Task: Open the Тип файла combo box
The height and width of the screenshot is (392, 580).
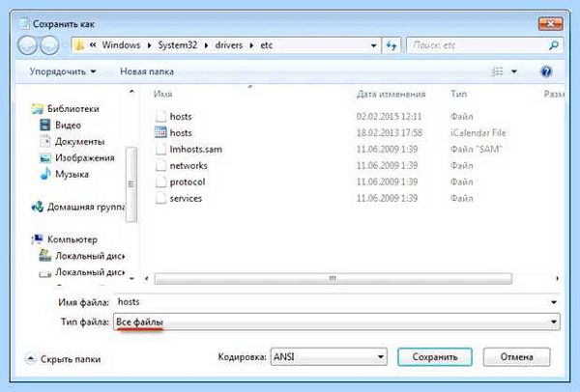Action: click(x=336, y=322)
